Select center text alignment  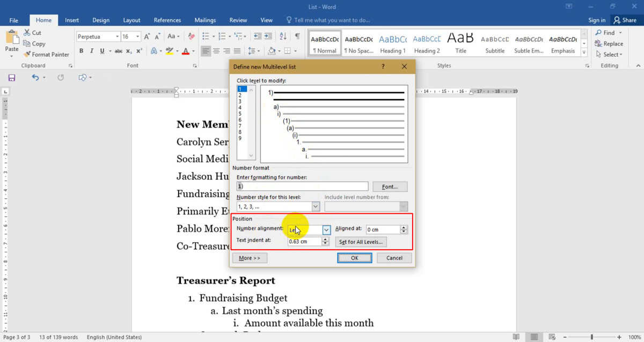216,50
